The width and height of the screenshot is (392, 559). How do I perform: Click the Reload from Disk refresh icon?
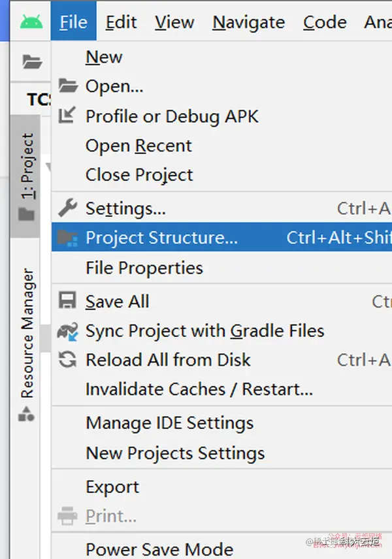[68, 360]
